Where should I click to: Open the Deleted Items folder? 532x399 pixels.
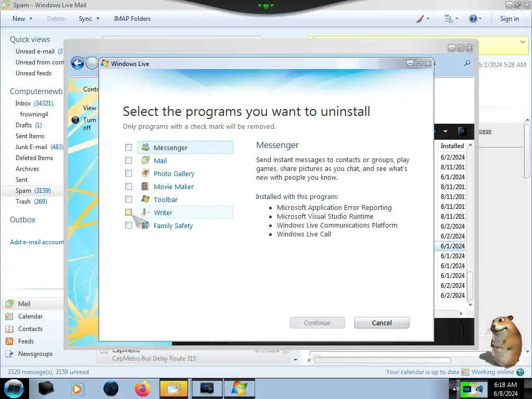click(34, 158)
